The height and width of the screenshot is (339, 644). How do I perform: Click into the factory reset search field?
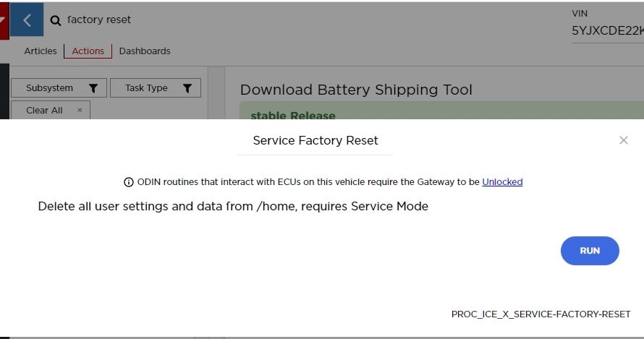(217, 20)
